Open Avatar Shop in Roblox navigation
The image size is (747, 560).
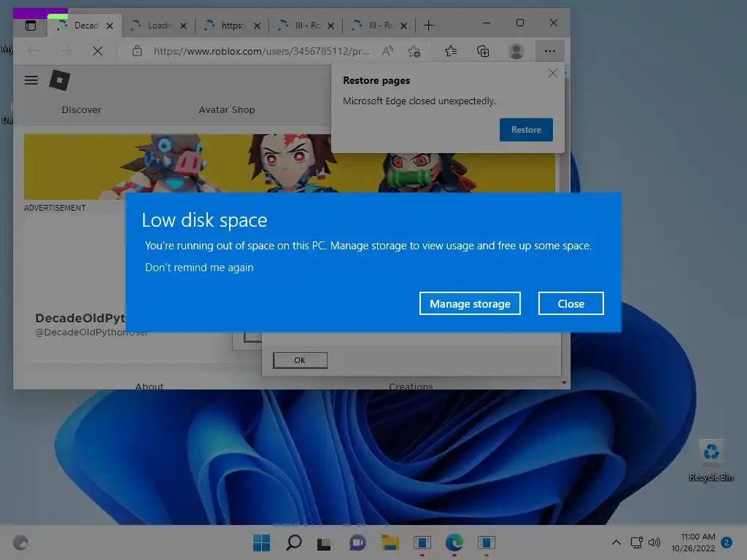227,109
